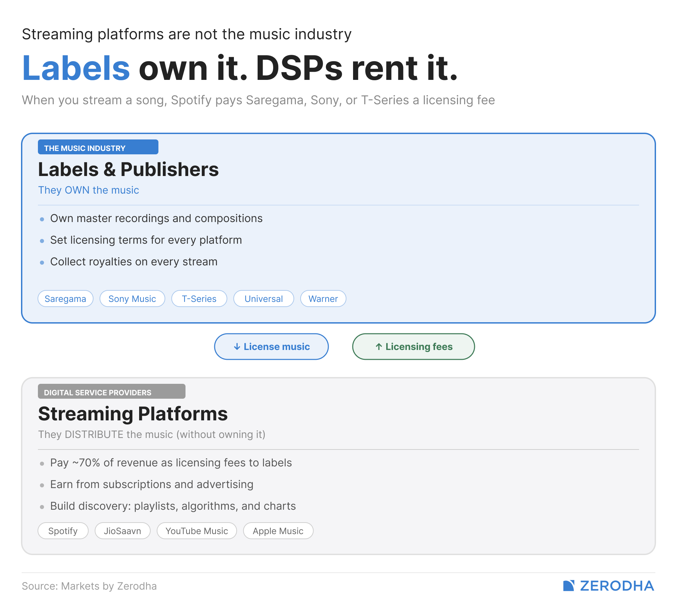This screenshot has width=677, height=616.
Task: Click the ZERODHA brand wordmark
Action: (617, 586)
